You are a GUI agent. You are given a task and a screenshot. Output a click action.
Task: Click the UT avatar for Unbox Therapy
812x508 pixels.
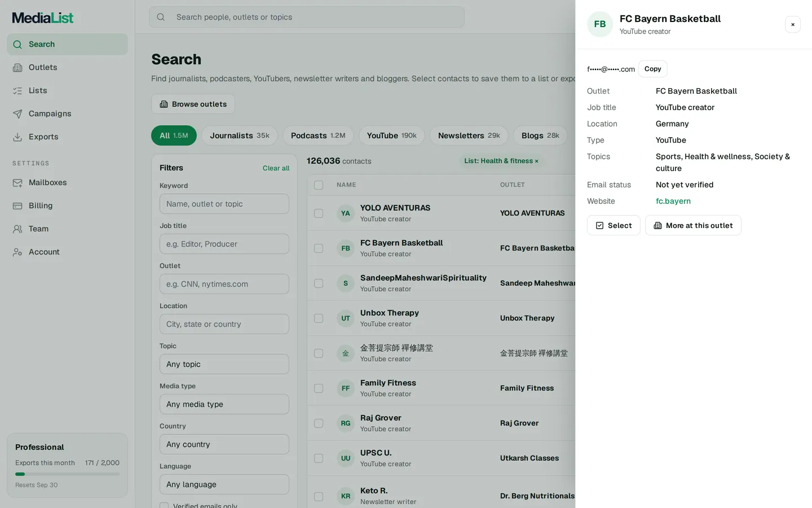(346, 318)
